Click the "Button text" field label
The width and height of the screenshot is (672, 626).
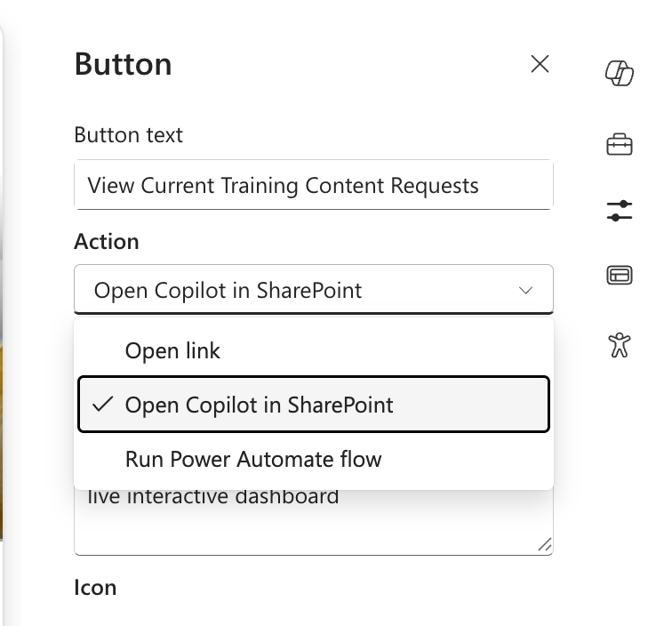click(129, 135)
